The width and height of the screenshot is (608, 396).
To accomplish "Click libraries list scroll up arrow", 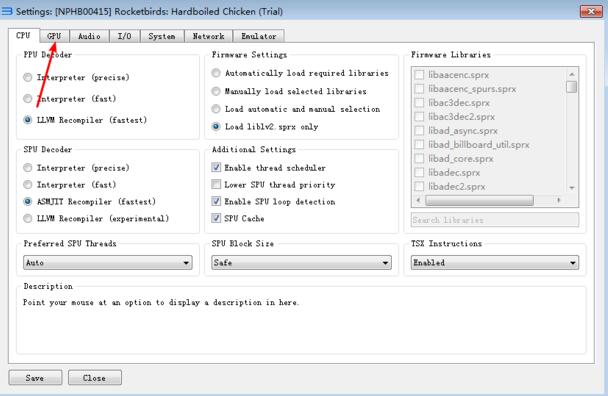I will [x=572, y=74].
